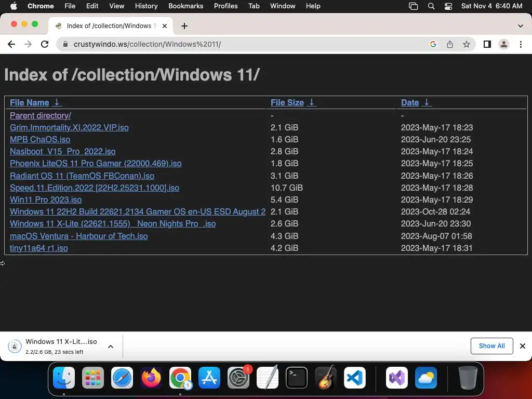Open site information lock icon

pyautogui.click(x=65, y=44)
